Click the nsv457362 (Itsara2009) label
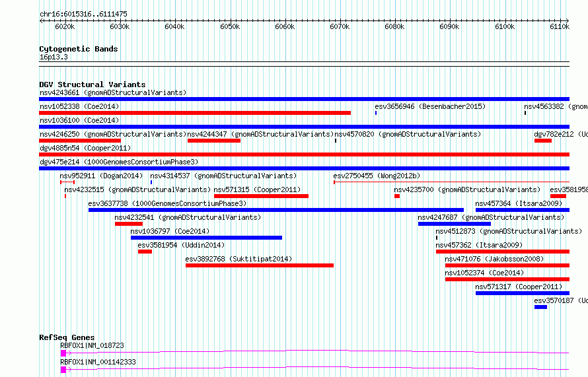 (479, 245)
